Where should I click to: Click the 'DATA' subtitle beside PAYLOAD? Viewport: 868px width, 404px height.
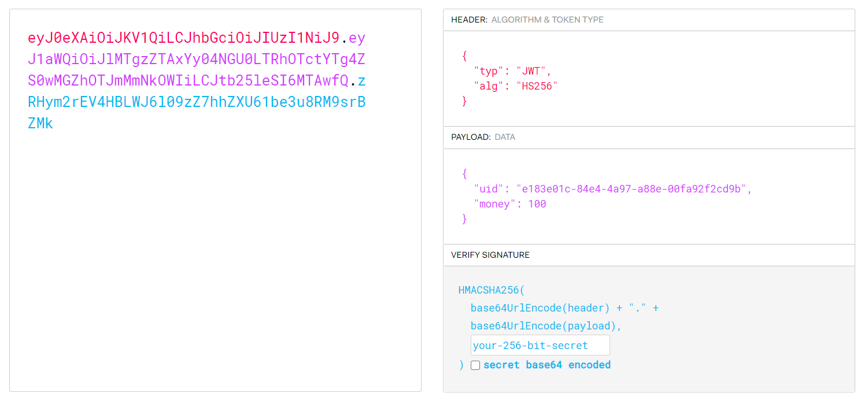(505, 138)
